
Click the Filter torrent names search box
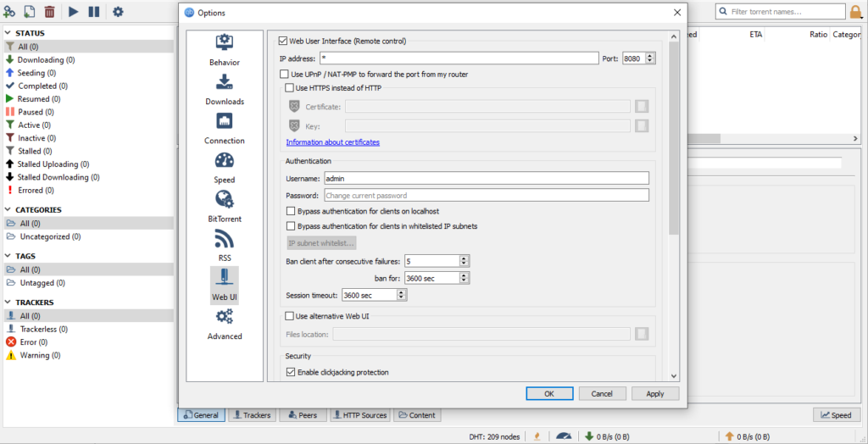coord(780,12)
